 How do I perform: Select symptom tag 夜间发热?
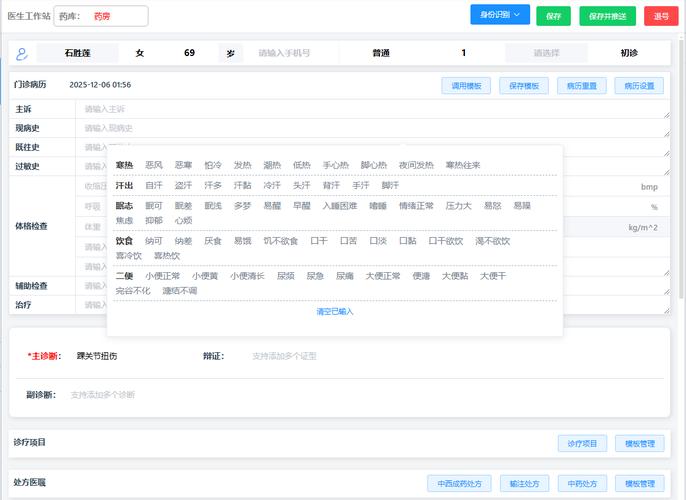pyautogui.click(x=416, y=165)
